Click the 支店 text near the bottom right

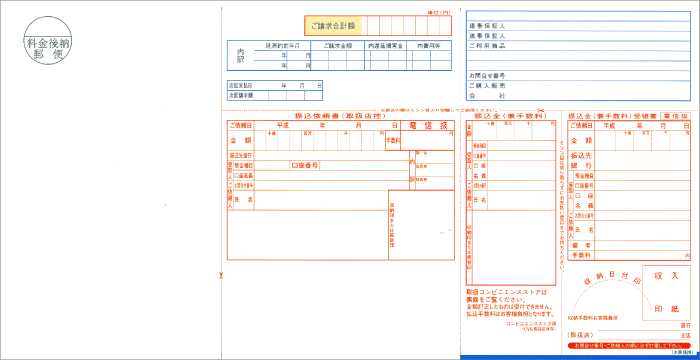(685, 335)
